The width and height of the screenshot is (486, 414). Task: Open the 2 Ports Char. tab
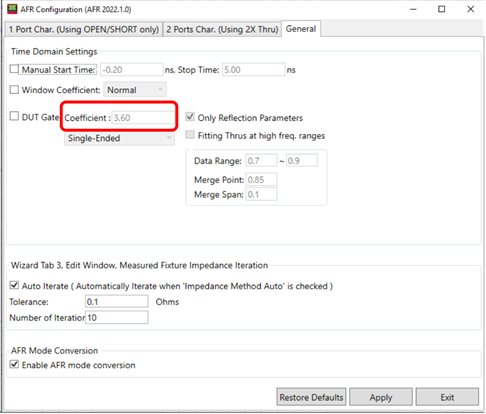point(222,29)
